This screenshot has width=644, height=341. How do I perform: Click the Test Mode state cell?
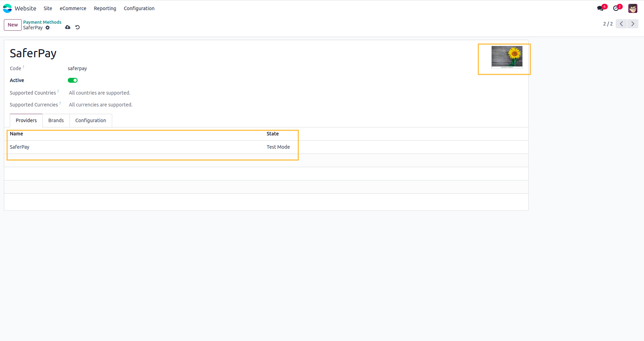(x=278, y=147)
